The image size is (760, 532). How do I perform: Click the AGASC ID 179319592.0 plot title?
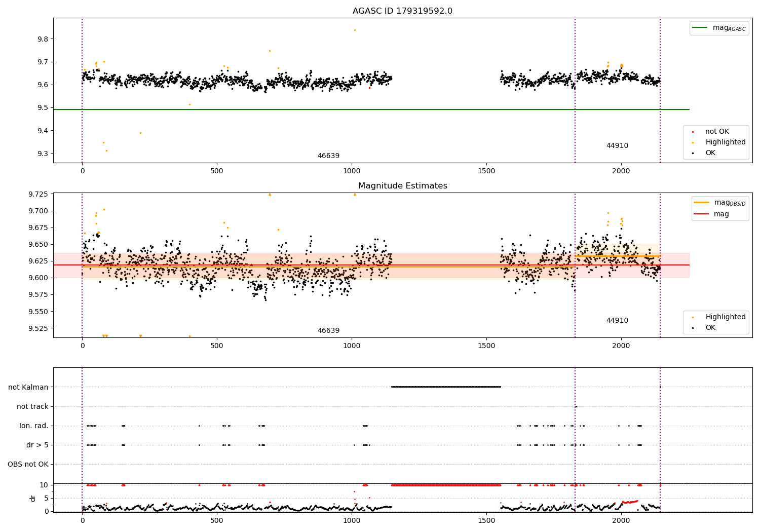click(402, 11)
